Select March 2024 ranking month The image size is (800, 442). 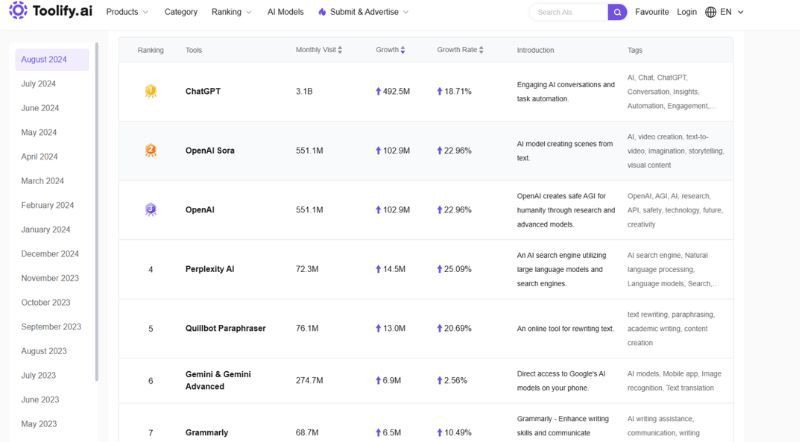[42, 181]
